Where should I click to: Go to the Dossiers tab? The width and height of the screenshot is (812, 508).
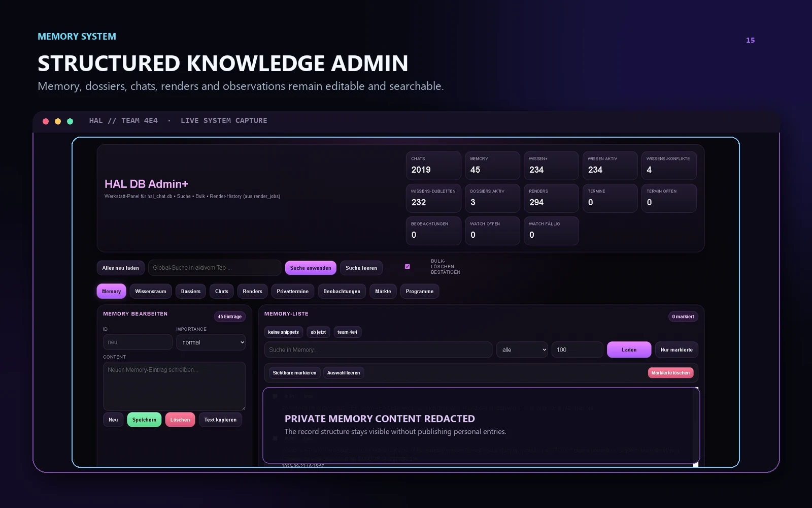pos(191,292)
